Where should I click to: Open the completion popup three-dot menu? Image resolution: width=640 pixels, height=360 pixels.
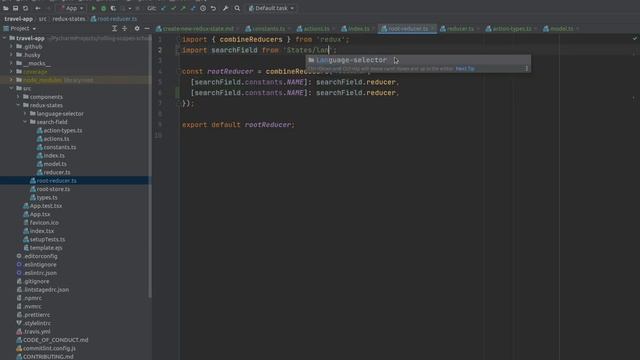(x=527, y=69)
